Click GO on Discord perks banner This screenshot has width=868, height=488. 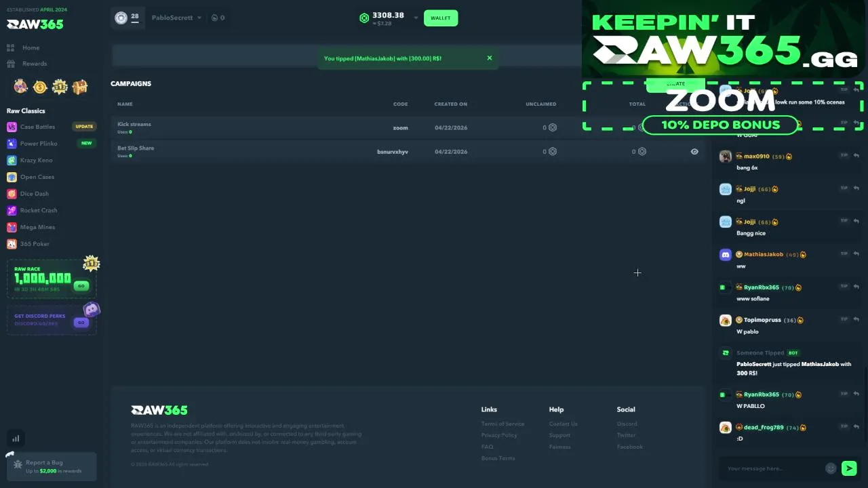81,323
